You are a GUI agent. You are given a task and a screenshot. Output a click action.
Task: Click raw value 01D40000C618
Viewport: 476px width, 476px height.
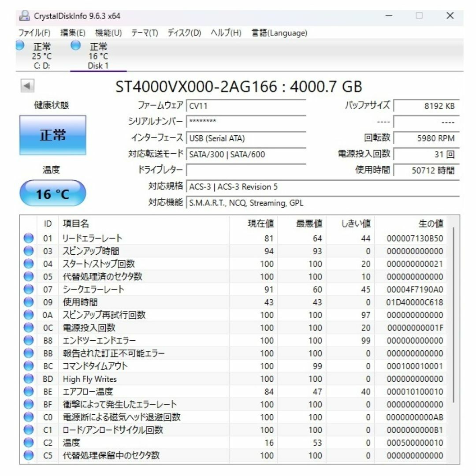pos(415,302)
